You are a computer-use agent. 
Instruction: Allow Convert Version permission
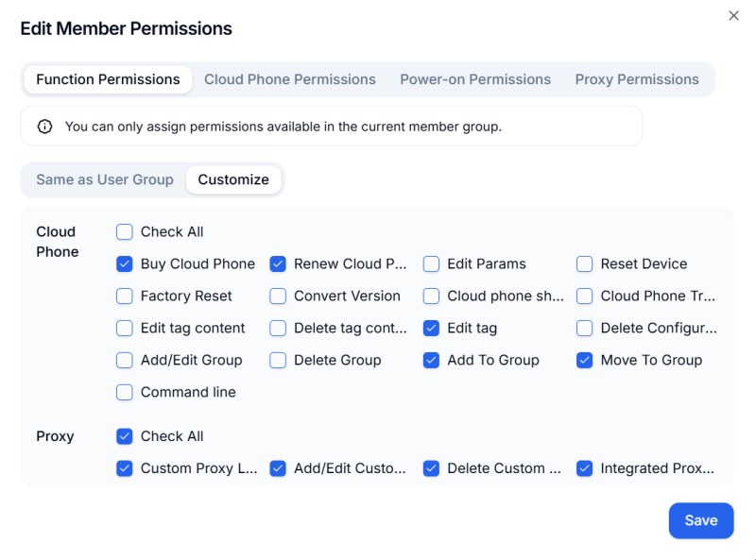pos(278,296)
